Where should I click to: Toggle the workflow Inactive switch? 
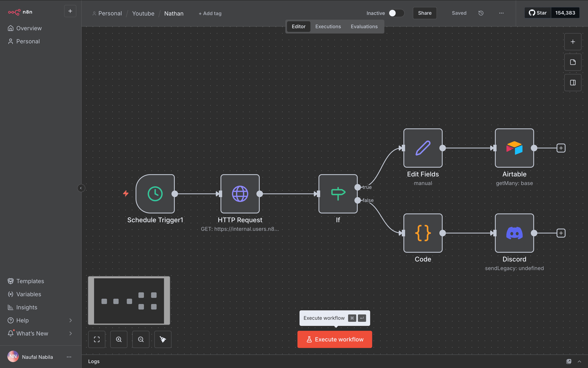(396, 13)
